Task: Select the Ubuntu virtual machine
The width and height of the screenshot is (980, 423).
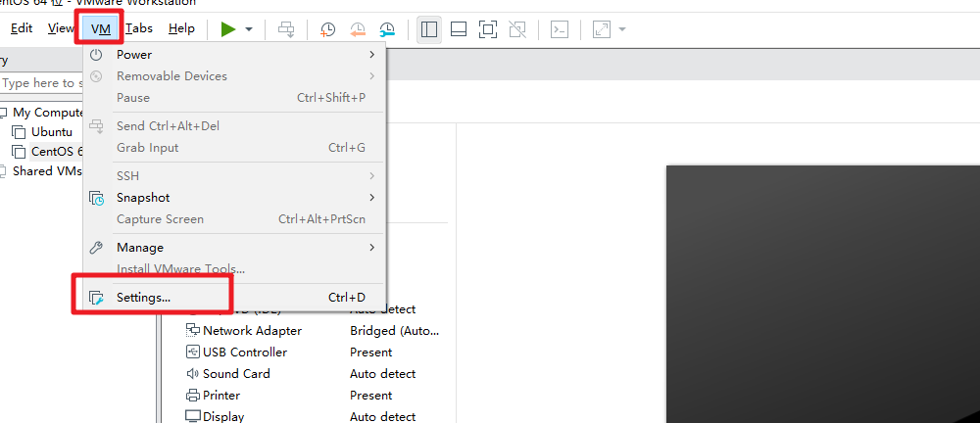Action: click(x=52, y=132)
